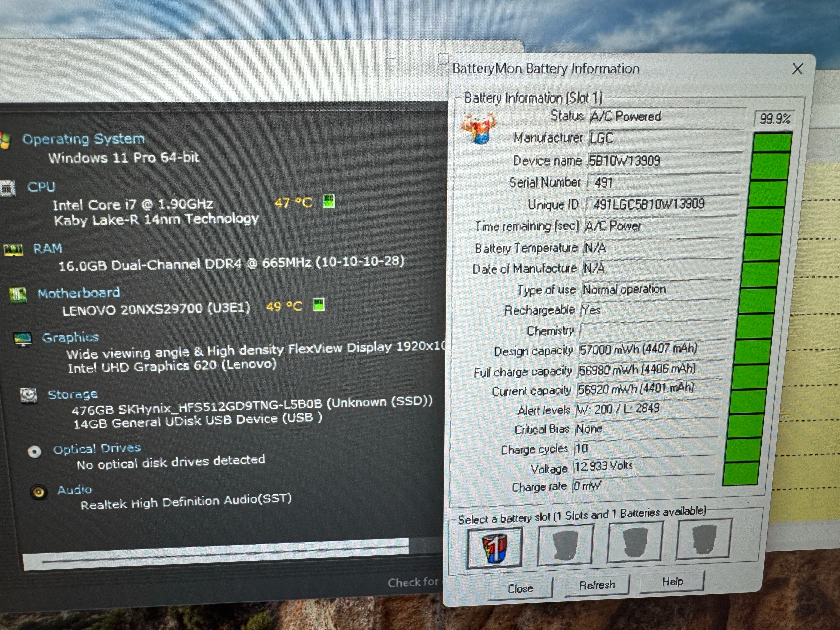Click the 49 °C motherboard temperature reading
This screenshot has height=630, width=840.
coord(284,306)
